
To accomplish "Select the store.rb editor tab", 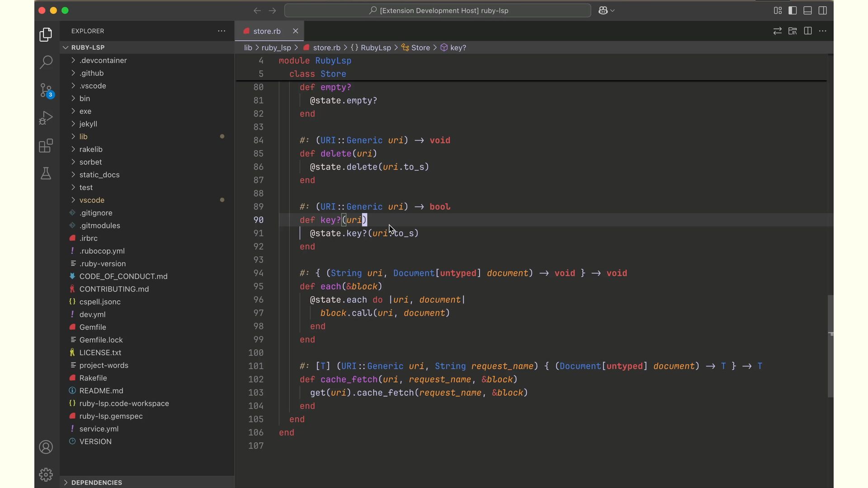I will click(x=267, y=31).
